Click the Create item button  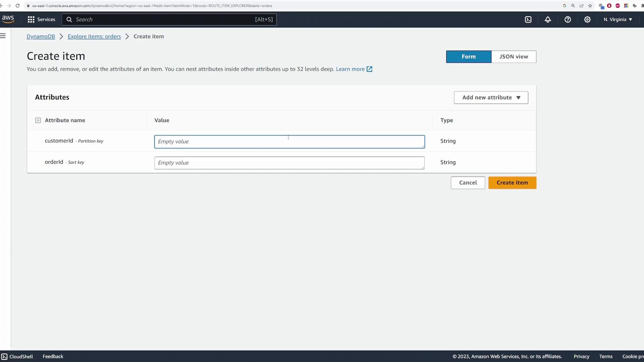(x=512, y=183)
